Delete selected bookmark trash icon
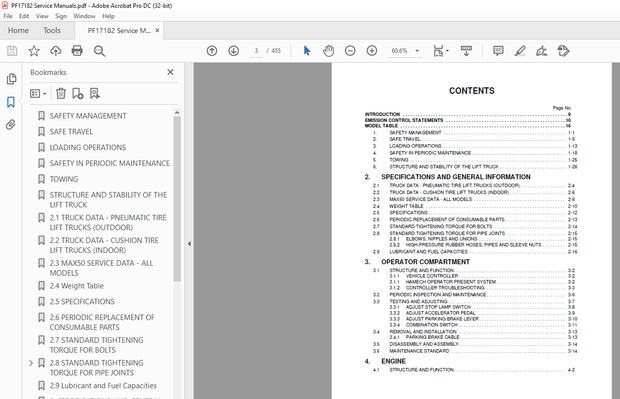The image size is (620, 399). pyautogui.click(x=61, y=93)
